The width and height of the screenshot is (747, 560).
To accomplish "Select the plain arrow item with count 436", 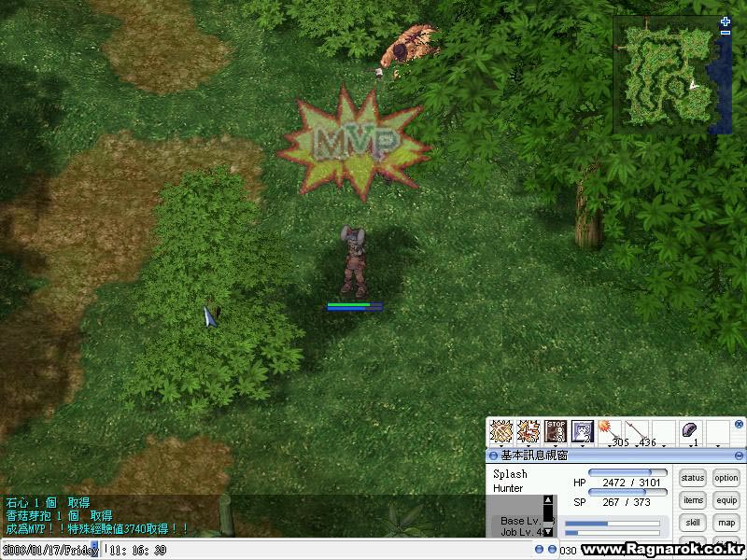I will coord(637,431).
